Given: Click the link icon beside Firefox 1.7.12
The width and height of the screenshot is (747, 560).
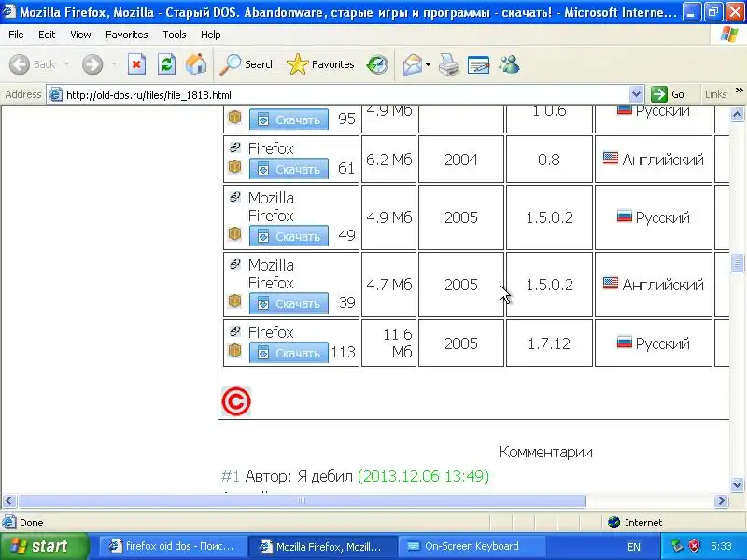Looking at the screenshot, I should [234, 330].
